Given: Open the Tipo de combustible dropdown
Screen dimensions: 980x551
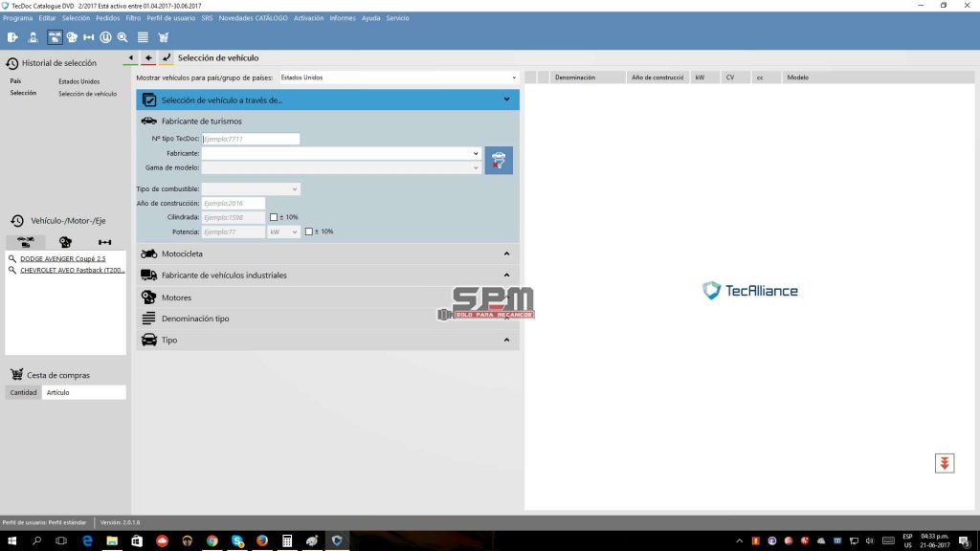Looking at the screenshot, I should pyautogui.click(x=251, y=188).
